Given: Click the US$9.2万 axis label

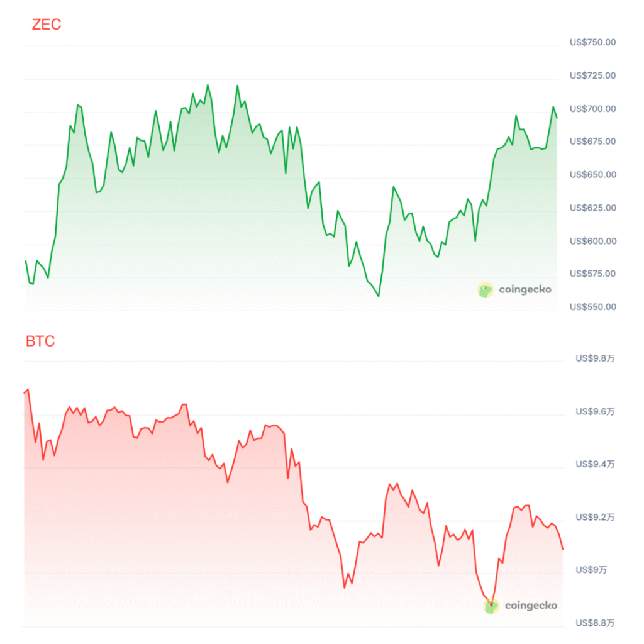Looking at the screenshot, I should coord(595,517).
